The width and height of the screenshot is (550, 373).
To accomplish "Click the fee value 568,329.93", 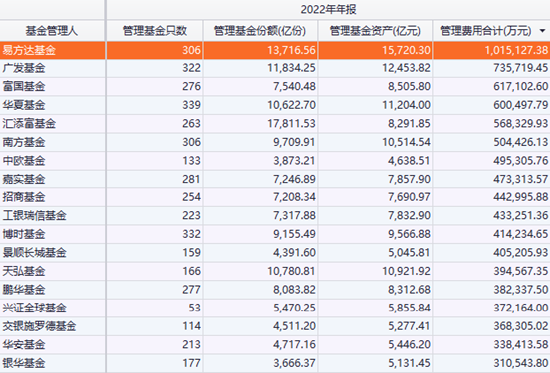I will click(x=521, y=124).
